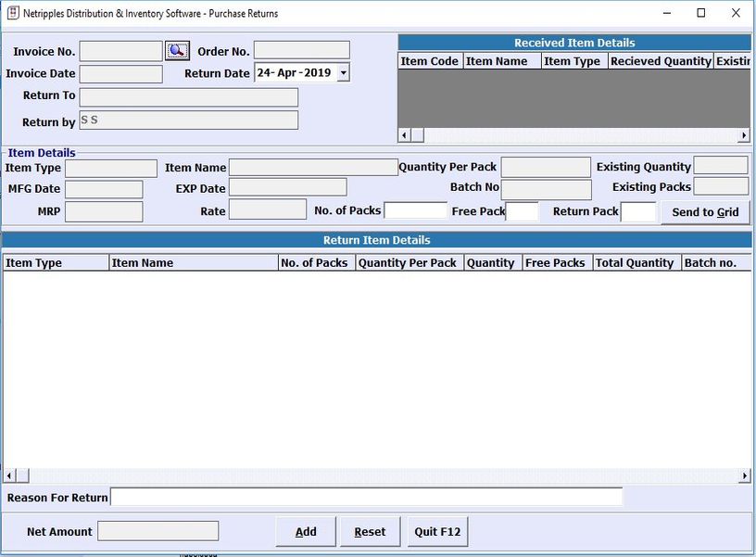The image size is (756, 557).
Task: Click Item Type column header in Received Item Details
Action: tap(574, 61)
